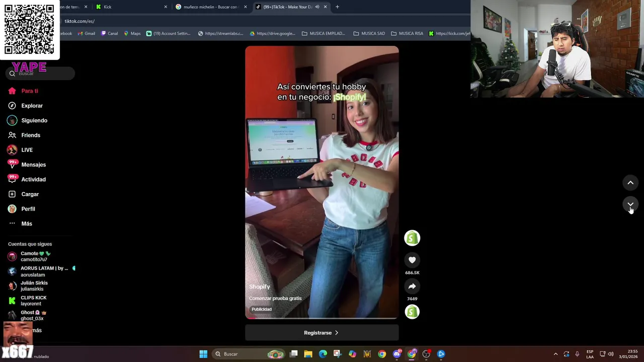Launch Microsoft Edge from taskbar
644x362 pixels.
323,354
